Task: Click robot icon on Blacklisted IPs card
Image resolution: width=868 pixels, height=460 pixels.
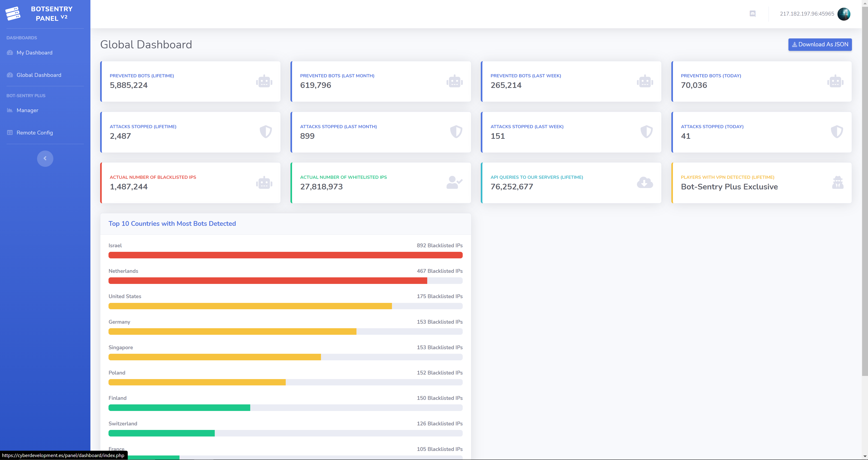Action: coord(264,183)
